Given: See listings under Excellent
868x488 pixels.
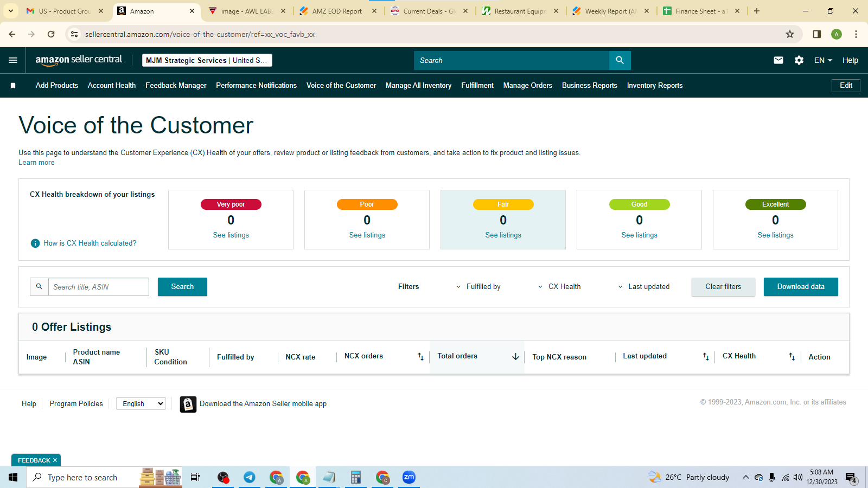Looking at the screenshot, I should [776, 235].
